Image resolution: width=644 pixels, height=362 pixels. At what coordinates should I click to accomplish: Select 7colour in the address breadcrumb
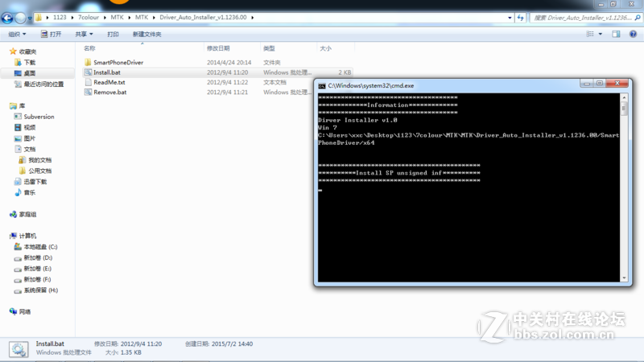click(x=89, y=17)
